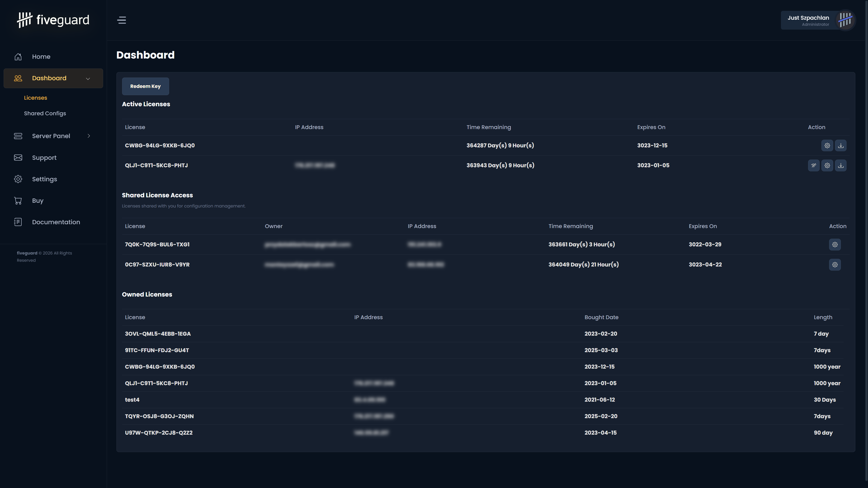
Task: Click time remaining 364287 Day(s) 9 Hour(s)
Action: pos(500,146)
